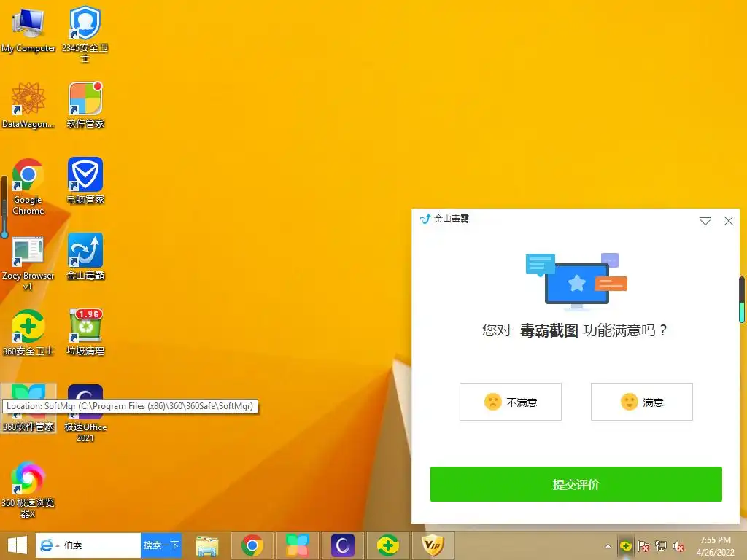Image resolution: width=747 pixels, height=560 pixels.
Task: Open the 金山毒霸 desktop shortcut
Action: [x=85, y=256]
